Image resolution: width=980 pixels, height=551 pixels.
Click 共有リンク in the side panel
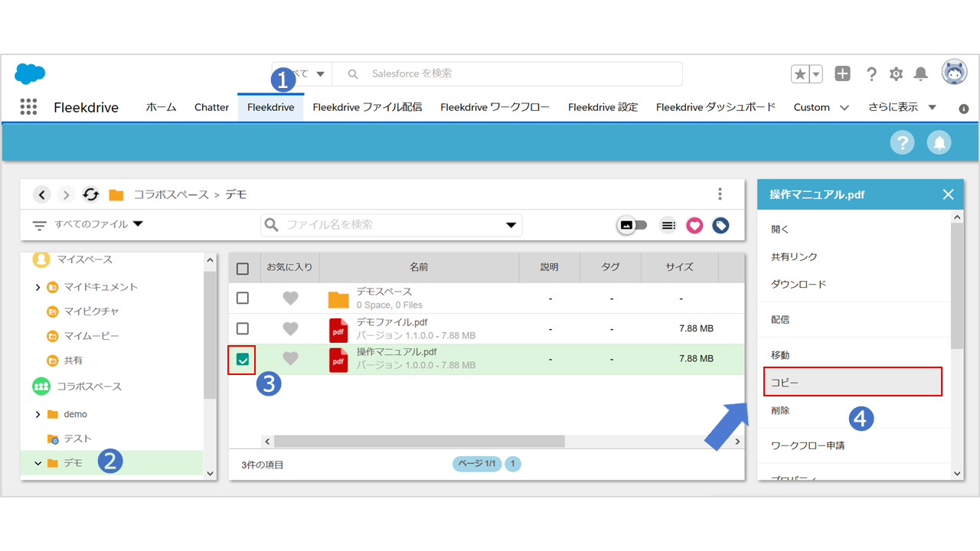coord(794,256)
